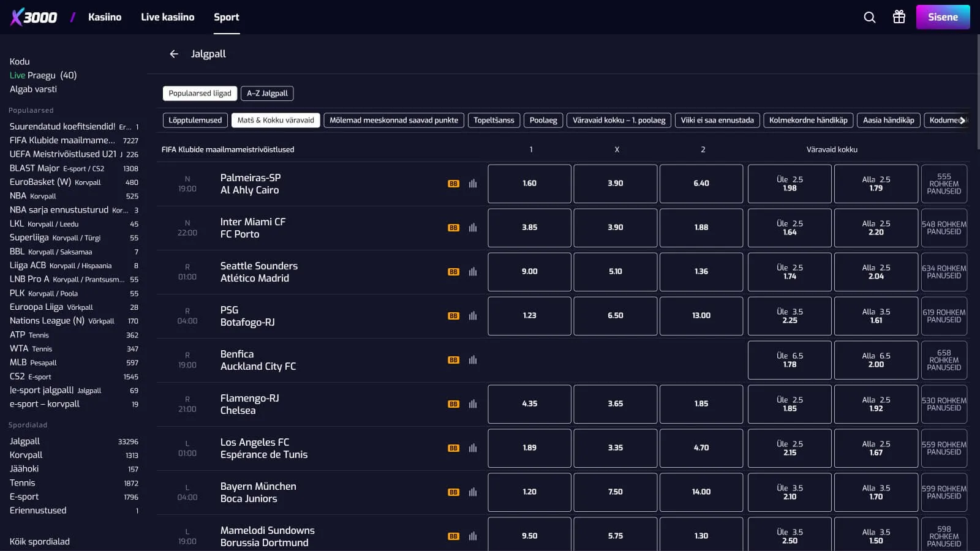Open stats chart icon for Mamelodi Sundowns match
Image resolution: width=980 pixels, height=551 pixels.
click(x=473, y=536)
